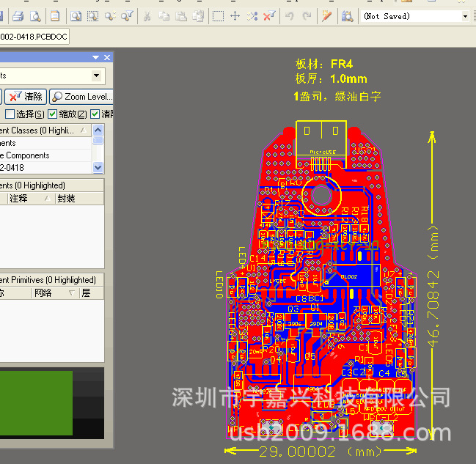Activate the Select Area dashed rectangle tool
This screenshot has height=464, width=476.
[218, 15]
